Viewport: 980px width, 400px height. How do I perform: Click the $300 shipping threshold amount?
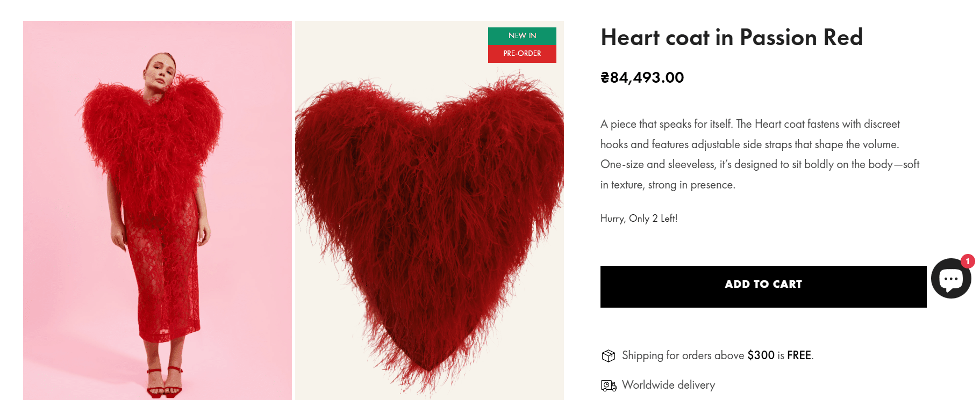761,355
